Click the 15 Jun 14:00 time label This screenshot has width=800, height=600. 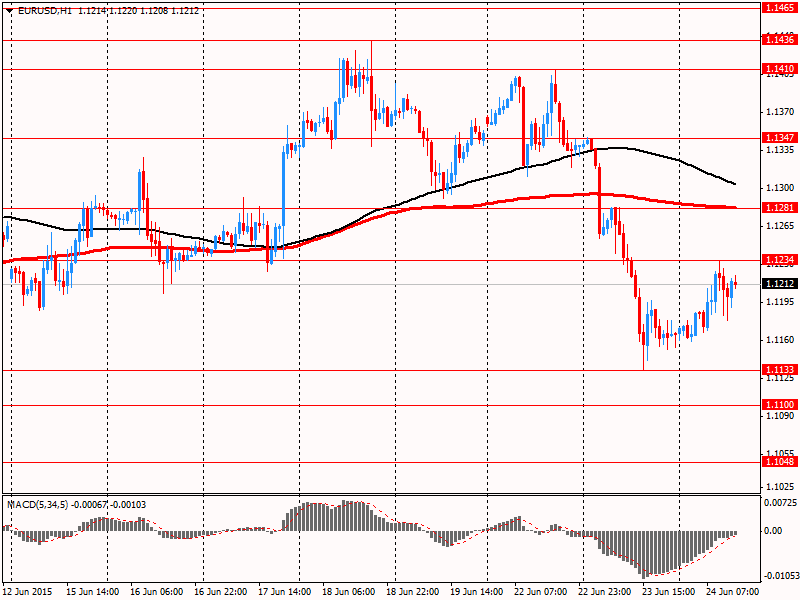click(93, 592)
